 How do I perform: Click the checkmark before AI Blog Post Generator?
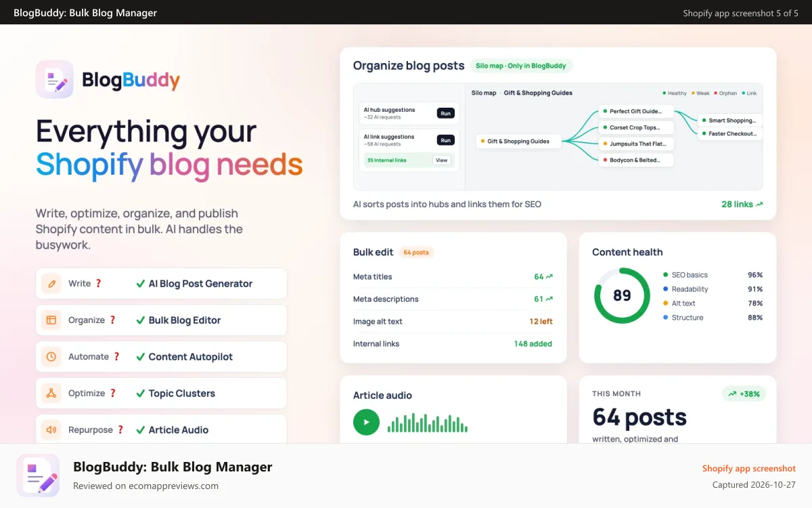[140, 284]
